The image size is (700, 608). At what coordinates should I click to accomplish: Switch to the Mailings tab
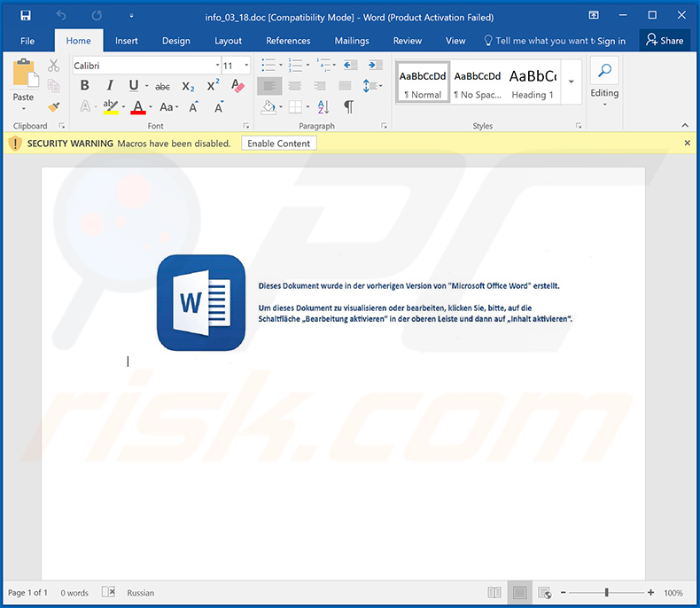click(x=352, y=41)
